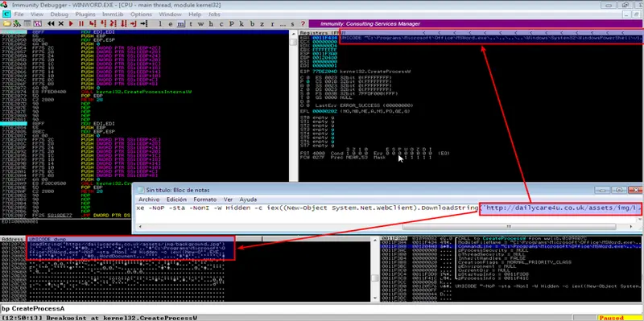Show Threads with 't' button
This screenshot has height=321, width=644.
tap(191, 24)
